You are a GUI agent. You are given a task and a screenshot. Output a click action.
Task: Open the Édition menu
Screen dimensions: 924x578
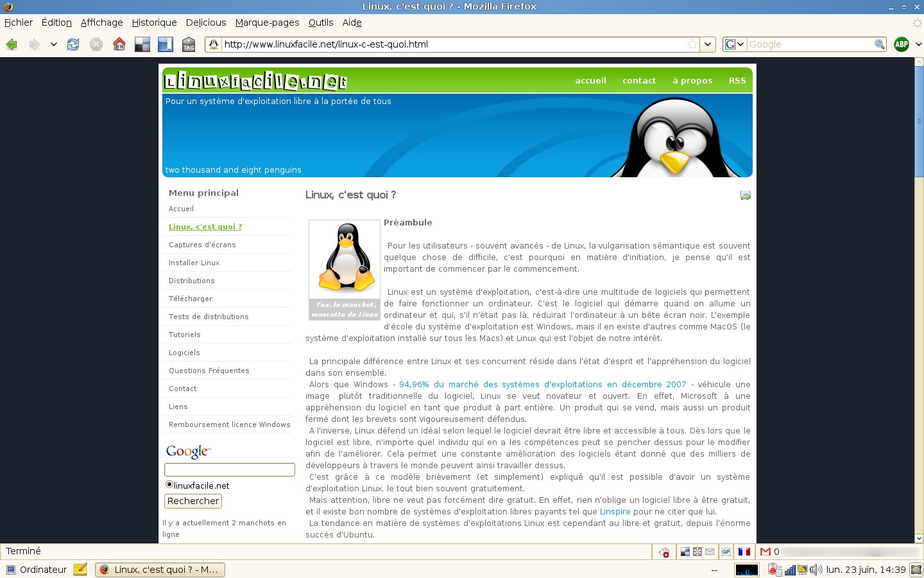click(x=56, y=22)
